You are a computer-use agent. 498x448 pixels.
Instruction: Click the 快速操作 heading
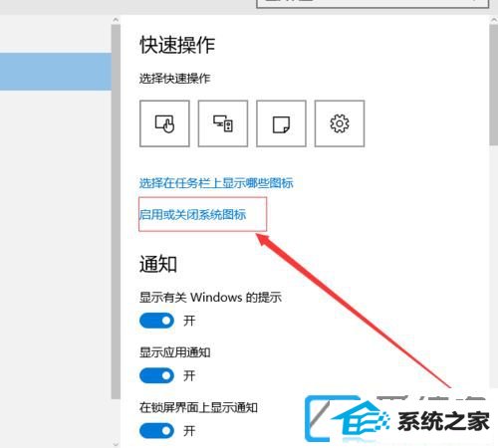point(177,45)
